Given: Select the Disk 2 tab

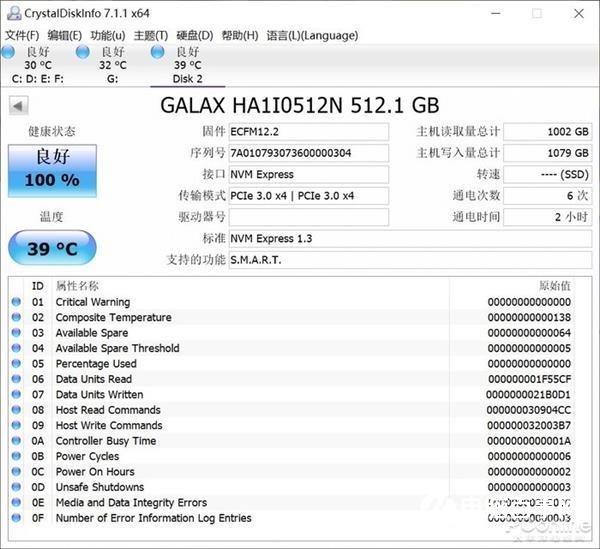Looking at the screenshot, I should pyautogui.click(x=188, y=65).
